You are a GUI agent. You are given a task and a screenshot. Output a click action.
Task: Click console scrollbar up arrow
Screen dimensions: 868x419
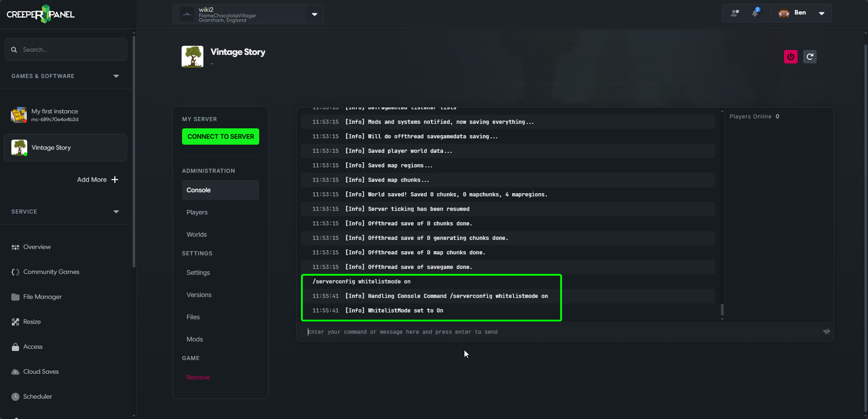722,111
